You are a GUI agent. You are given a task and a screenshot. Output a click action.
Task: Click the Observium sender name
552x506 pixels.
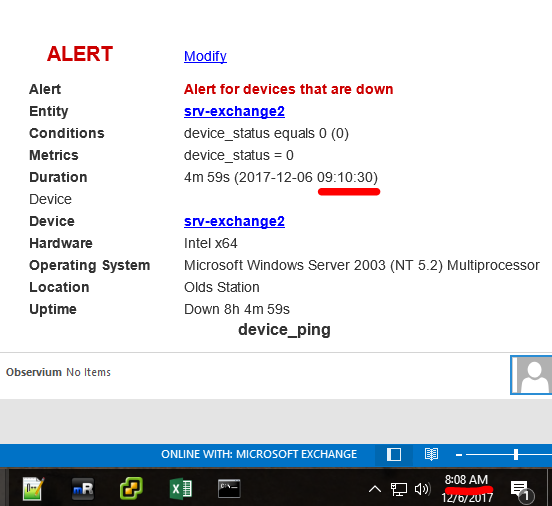click(x=34, y=372)
